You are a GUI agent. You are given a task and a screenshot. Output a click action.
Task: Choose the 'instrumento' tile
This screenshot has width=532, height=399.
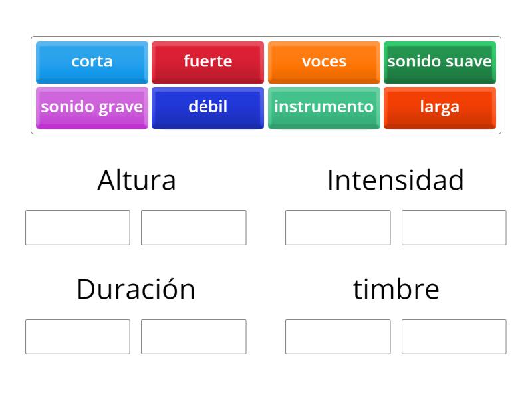pyautogui.click(x=325, y=107)
